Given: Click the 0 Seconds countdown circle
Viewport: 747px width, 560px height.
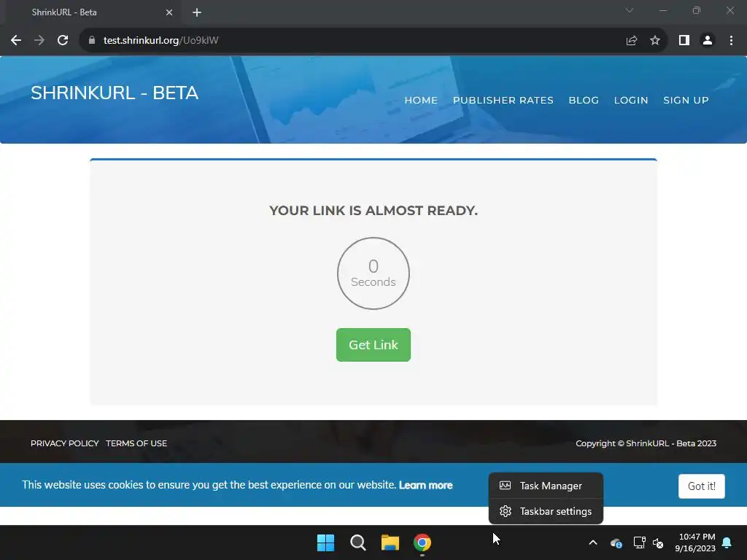Looking at the screenshot, I should [x=373, y=273].
